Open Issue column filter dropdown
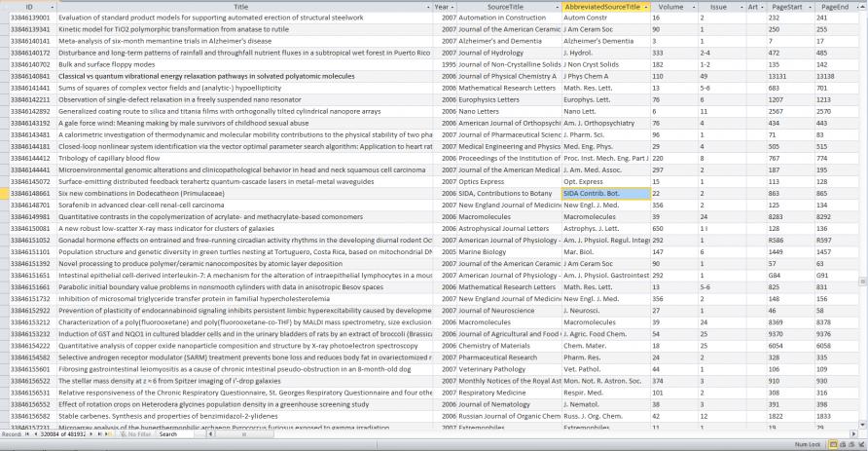The image size is (868, 451). point(741,7)
